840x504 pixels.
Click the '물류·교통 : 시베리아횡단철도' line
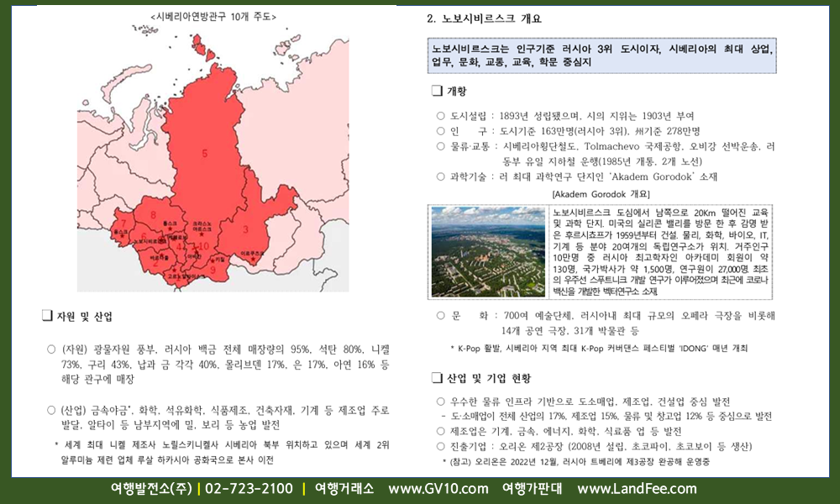click(x=606, y=154)
